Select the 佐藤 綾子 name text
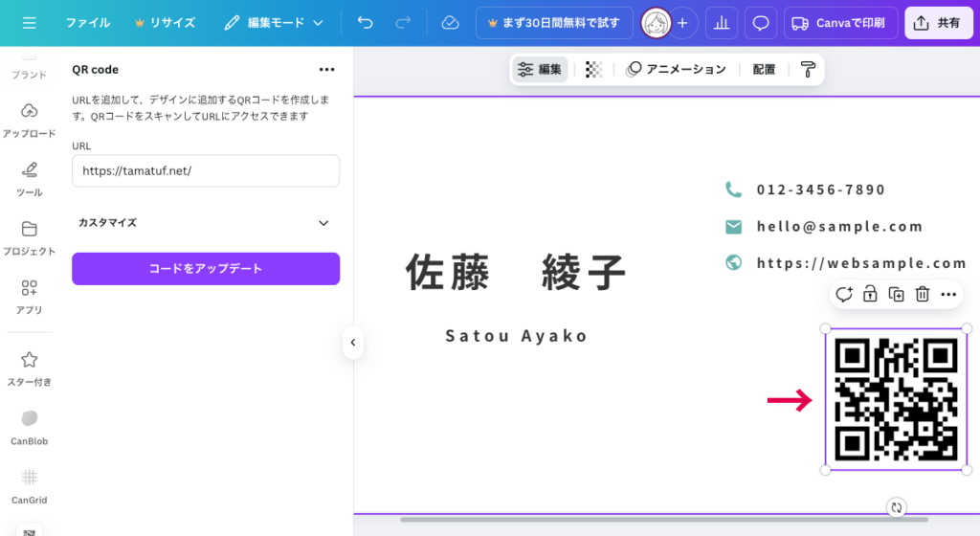 point(516,273)
